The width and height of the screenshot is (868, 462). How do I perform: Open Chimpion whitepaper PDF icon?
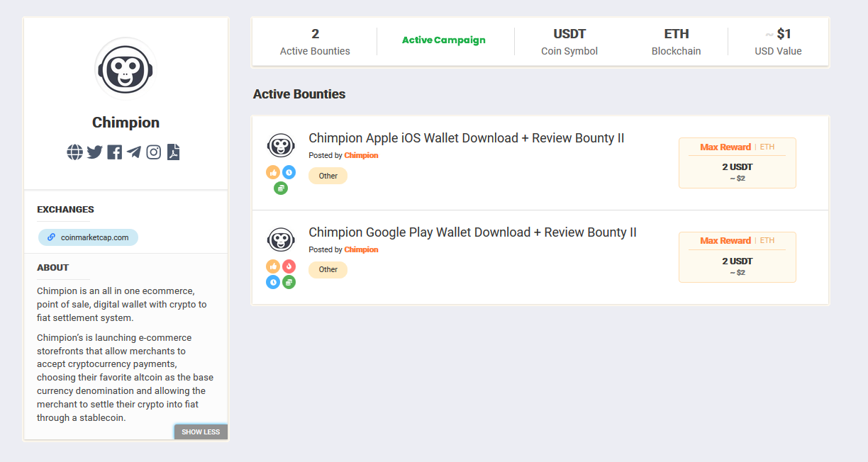pos(173,152)
